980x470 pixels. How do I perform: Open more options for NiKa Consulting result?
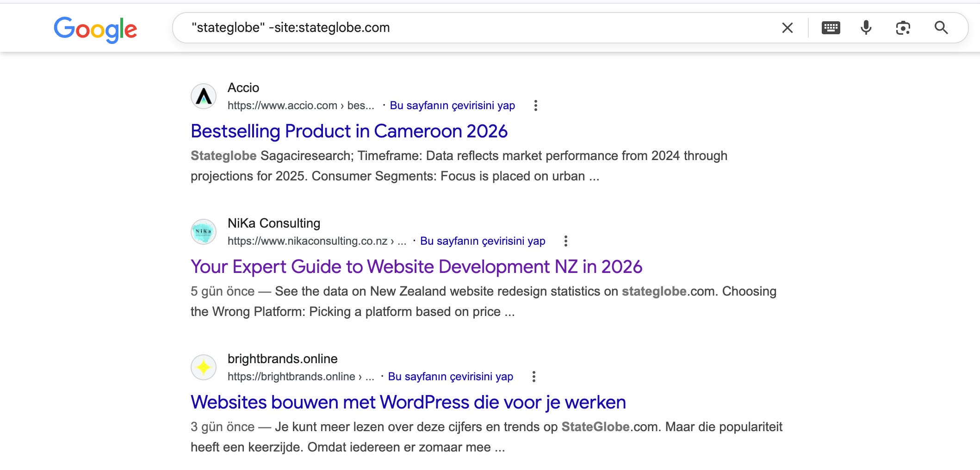pos(565,241)
